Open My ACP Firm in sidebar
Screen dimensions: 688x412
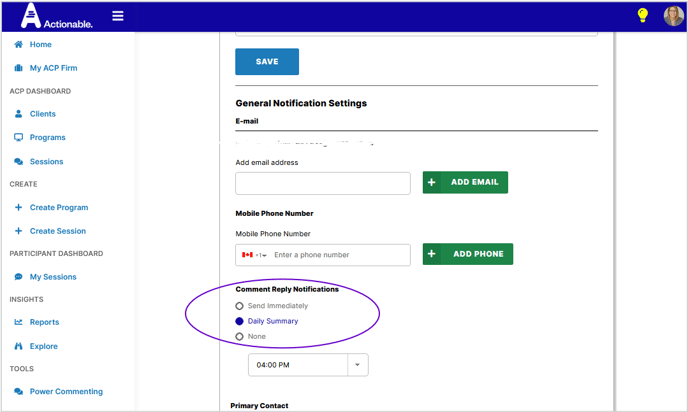53,68
